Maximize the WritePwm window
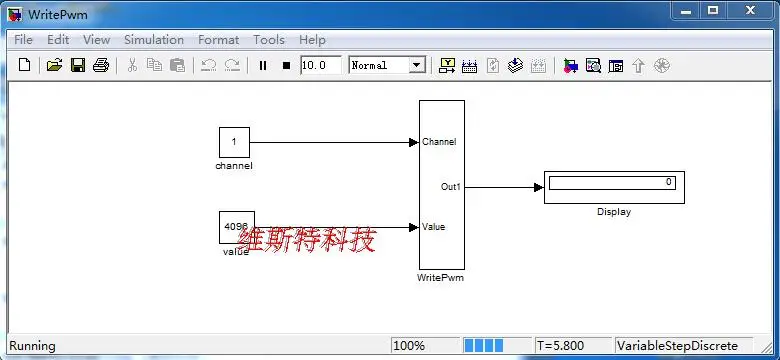This screenshot has width=780, height=360. [x=713, y=10]
